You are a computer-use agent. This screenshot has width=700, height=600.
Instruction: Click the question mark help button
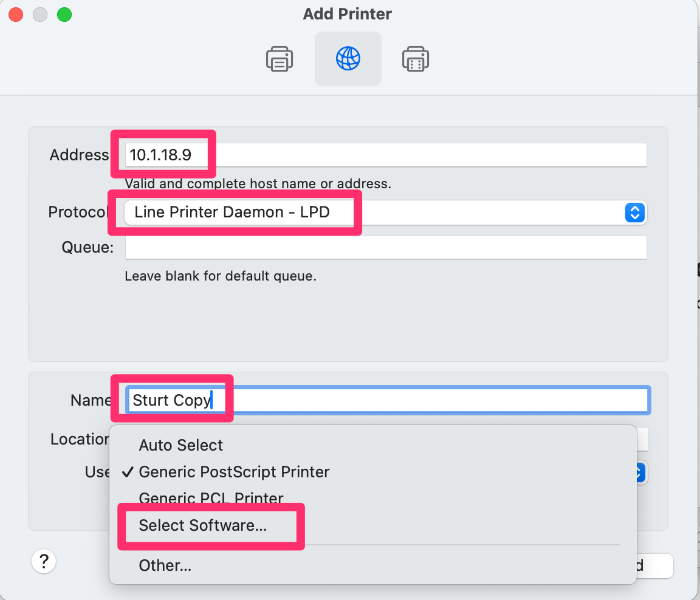tap(44, 561)
